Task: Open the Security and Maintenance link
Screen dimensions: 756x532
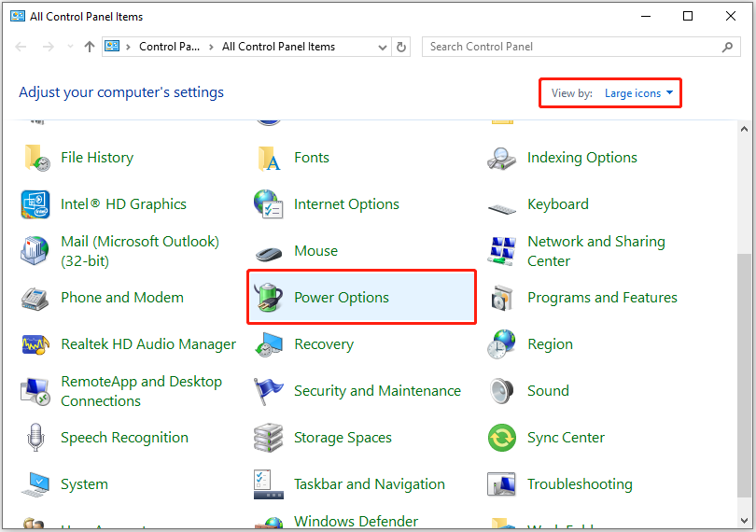Action: pyautogui.click(x=377, y=391)
